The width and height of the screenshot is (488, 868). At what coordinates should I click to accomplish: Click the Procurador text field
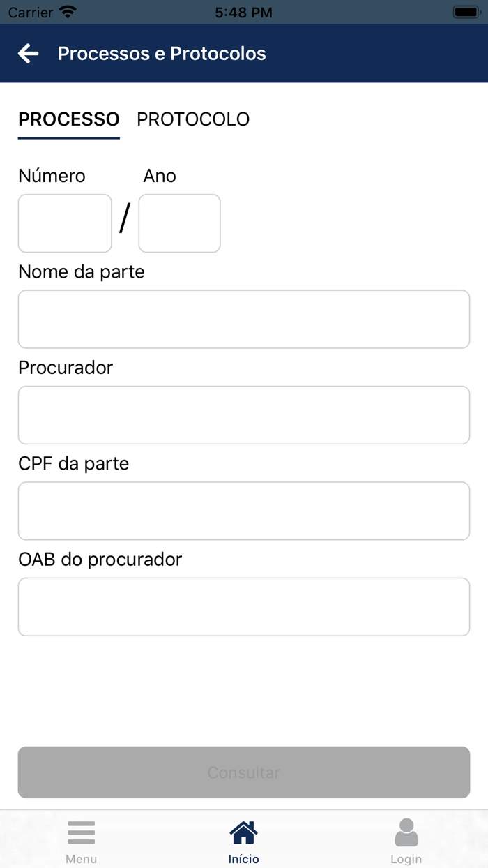coord(243,414)
